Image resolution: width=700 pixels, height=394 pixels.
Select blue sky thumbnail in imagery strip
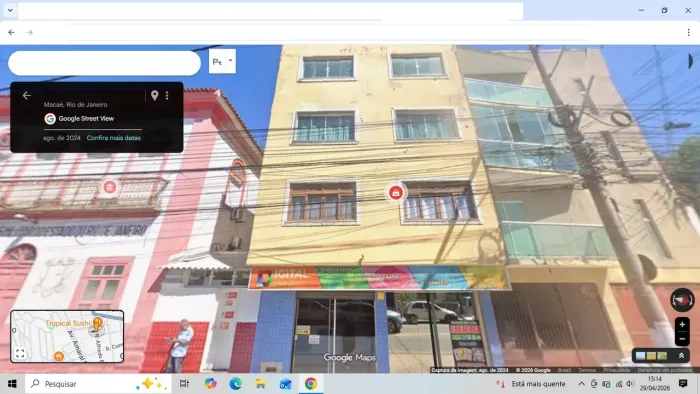pyautogui.click(x=640, y=356)
